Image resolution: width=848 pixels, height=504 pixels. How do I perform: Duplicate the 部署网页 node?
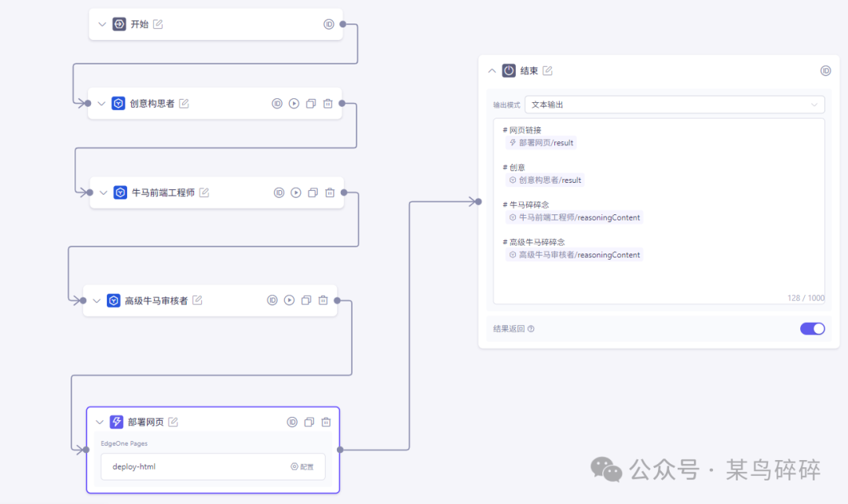(309, 422)
